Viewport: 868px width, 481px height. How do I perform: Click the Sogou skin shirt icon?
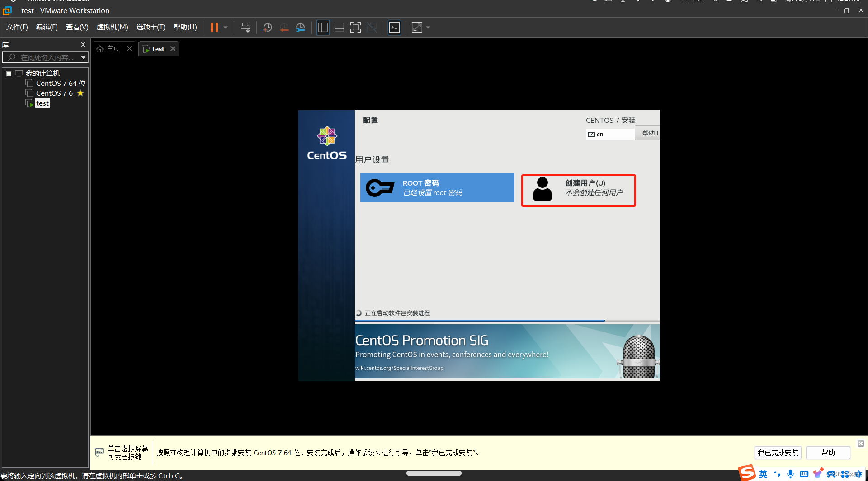tap(817, 473)
